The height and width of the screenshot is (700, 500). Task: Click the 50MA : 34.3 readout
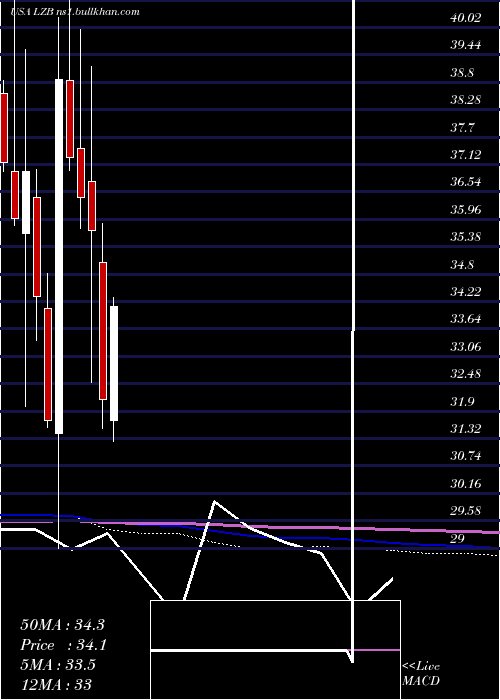point(62,625)
